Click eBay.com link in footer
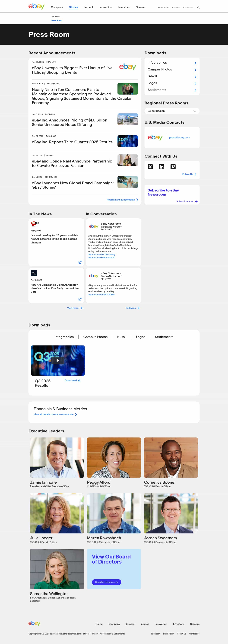The height and width of the screenshot is (644, 228). point(155,634)
